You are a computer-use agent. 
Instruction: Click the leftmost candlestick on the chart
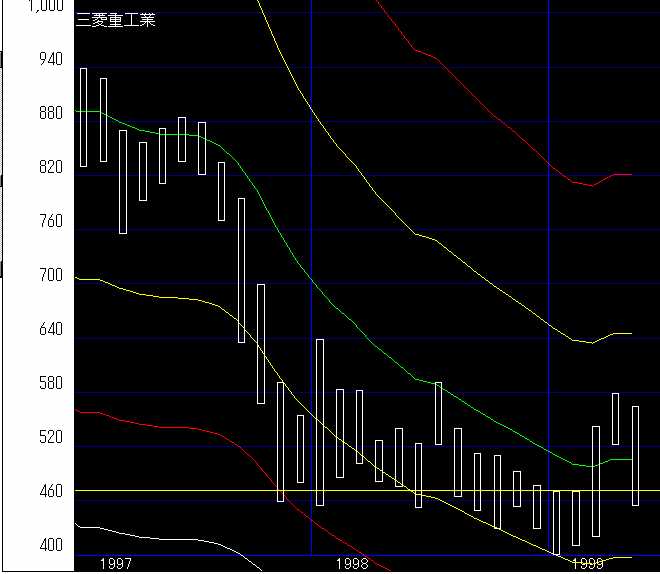[x=84, y=117]
